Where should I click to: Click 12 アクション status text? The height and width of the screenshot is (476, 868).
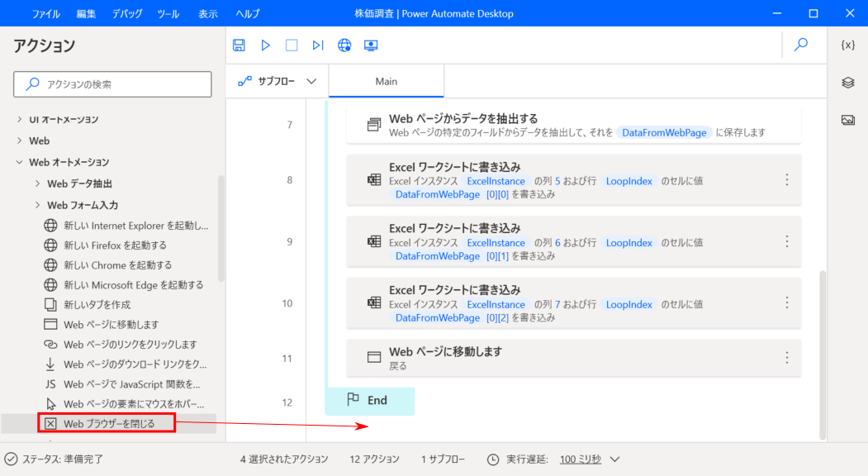[374, 459]
